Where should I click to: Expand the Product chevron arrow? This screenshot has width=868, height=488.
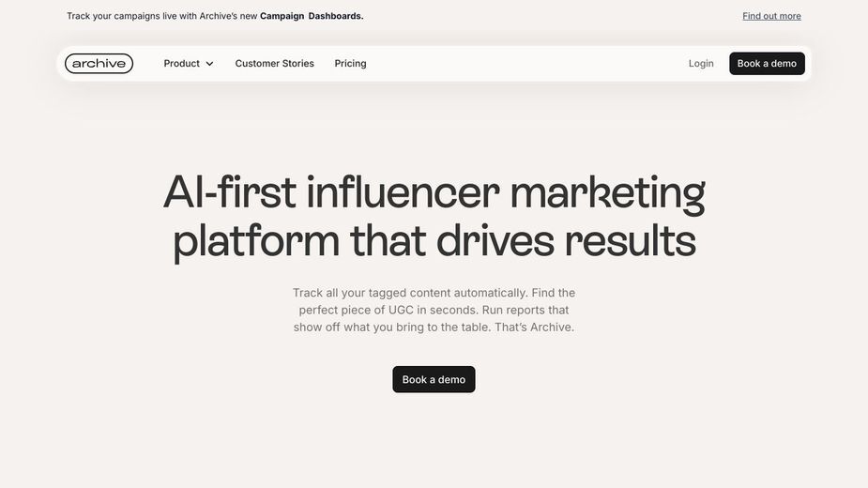[210, 64]
